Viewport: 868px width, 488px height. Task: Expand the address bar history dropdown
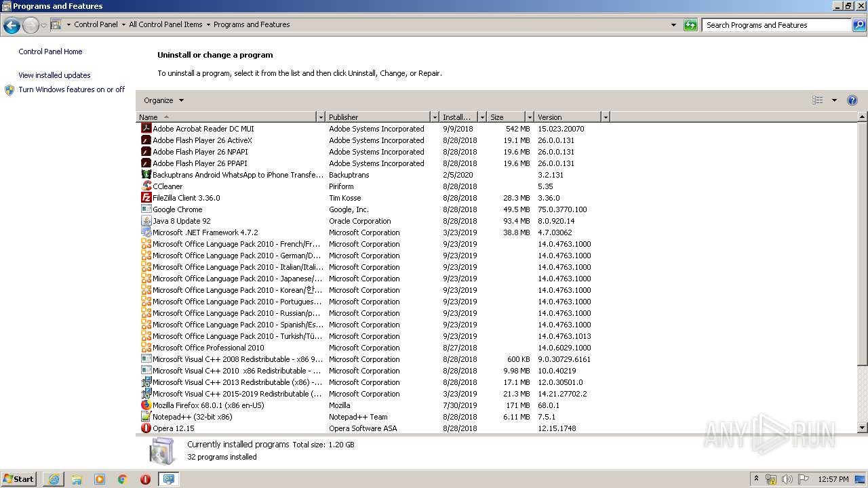[673, 25]
